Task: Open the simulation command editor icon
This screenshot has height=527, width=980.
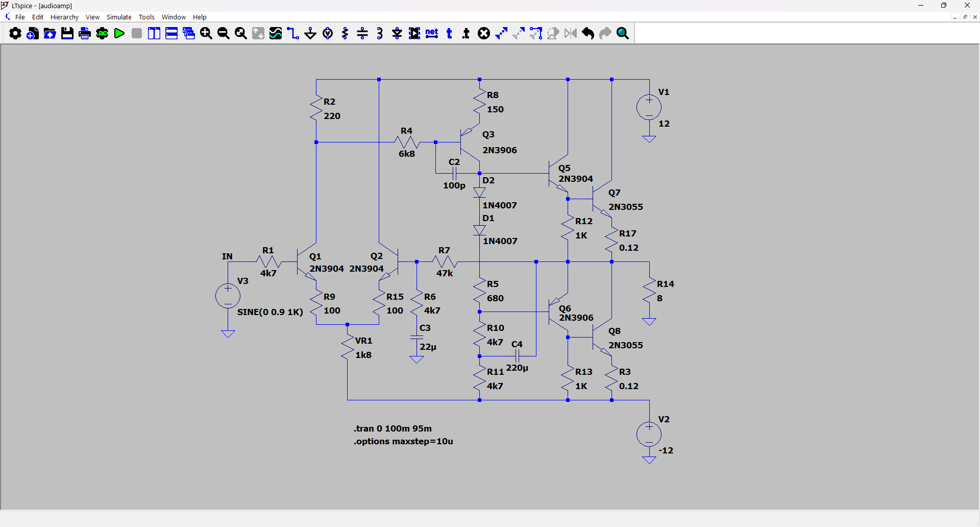Action: pyautogui.click(x=102, y=34)
